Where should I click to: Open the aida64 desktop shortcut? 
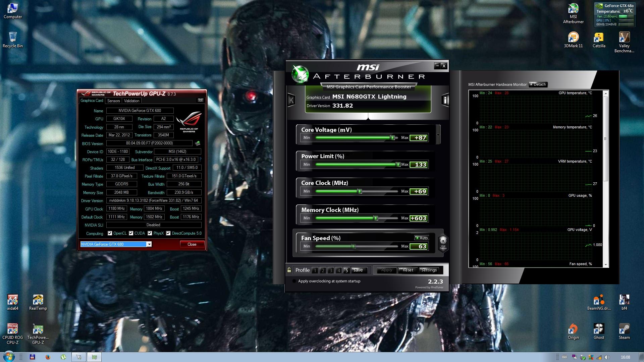tap(13, 302)
